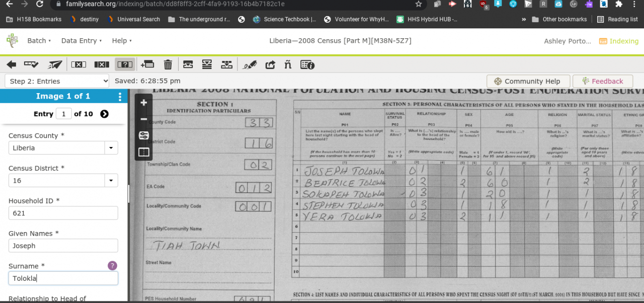644x303 pixels.
Task: Add an entry with the plus record icon
Action: 147,64
